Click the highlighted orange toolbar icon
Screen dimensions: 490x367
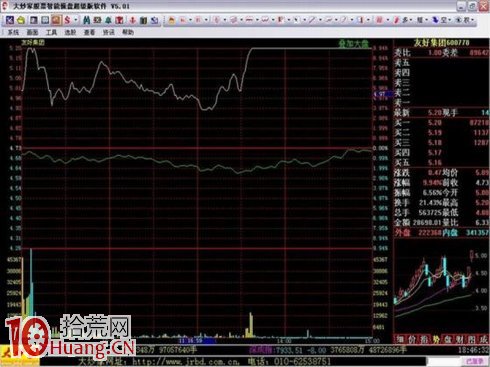point(56,20)
